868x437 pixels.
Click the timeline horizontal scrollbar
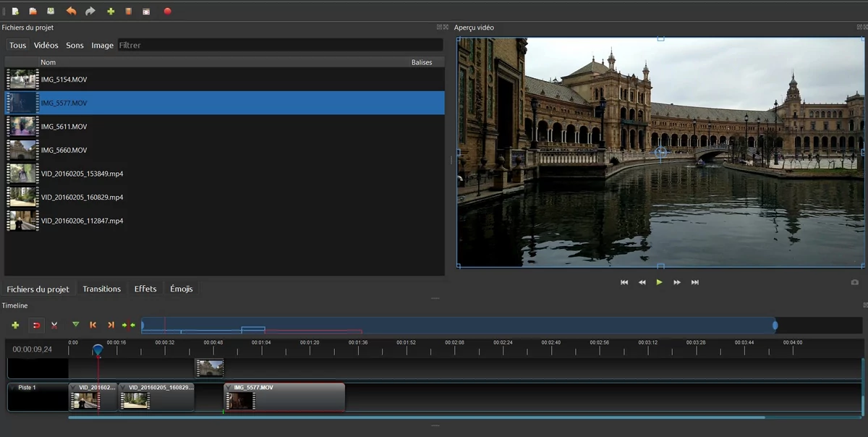point(417,417)
